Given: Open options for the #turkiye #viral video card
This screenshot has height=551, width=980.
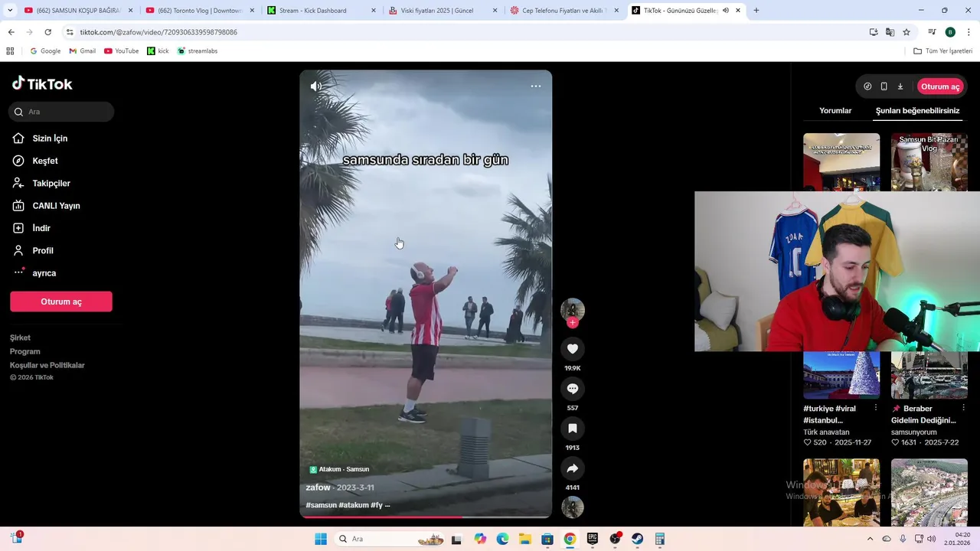Looking at the screenshot, I should pos(876,408).
